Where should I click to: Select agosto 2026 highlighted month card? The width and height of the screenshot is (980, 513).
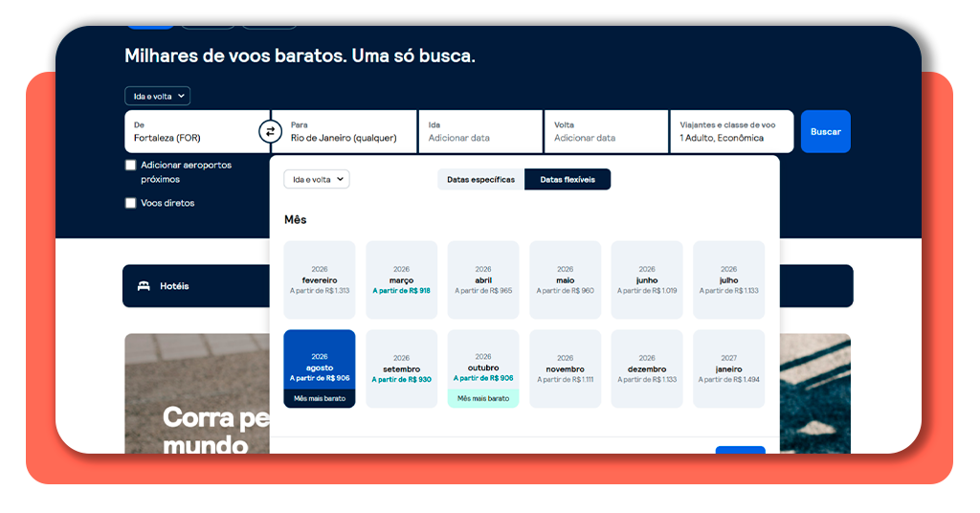320,368
